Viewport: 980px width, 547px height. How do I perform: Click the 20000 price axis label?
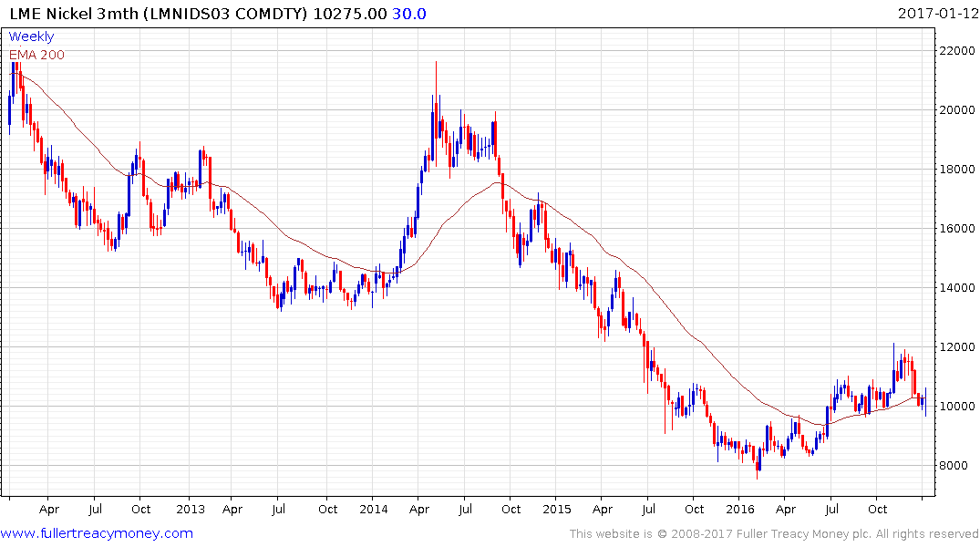coord(957,110)
